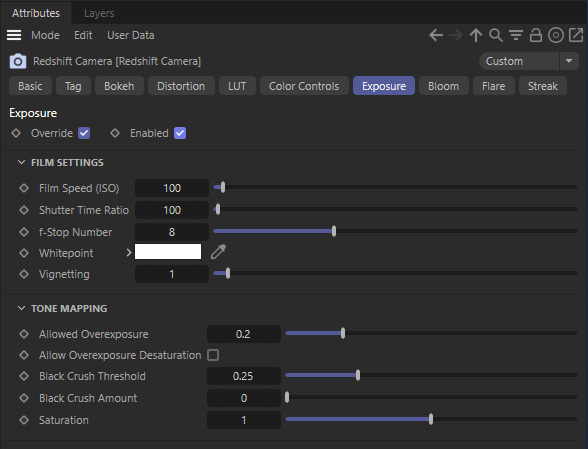
Task: Open the search magnifier icon
Action: click(496, 35)
